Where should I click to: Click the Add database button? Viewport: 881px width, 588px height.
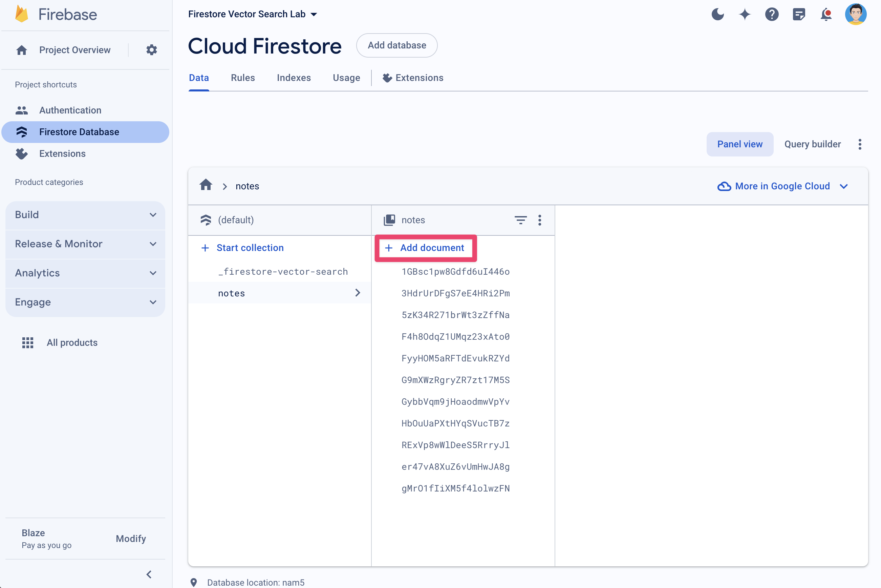point(397,45)
